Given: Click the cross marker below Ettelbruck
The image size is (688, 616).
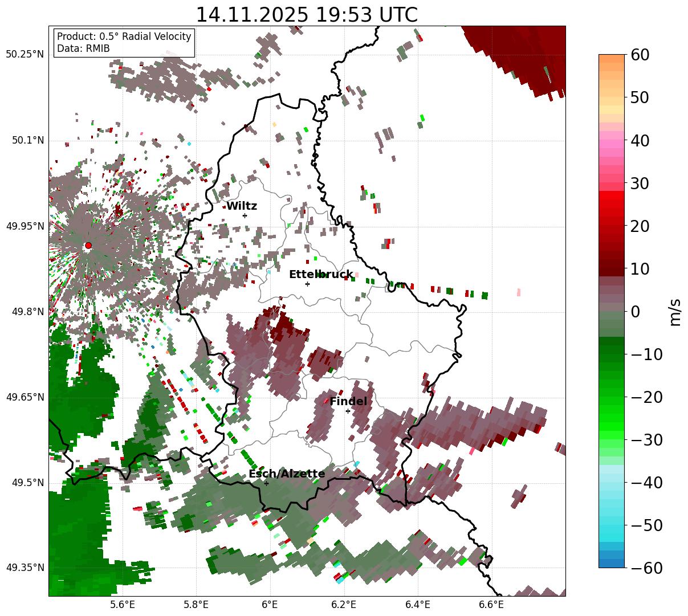Looking at the screenshot, I should tap(307, 284).
